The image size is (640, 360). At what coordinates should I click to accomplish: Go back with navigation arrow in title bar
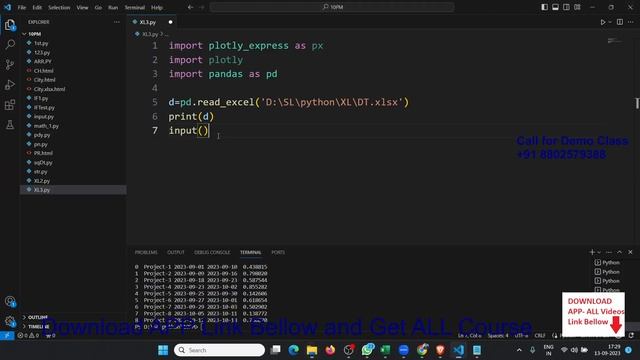(x=191, y=7)
